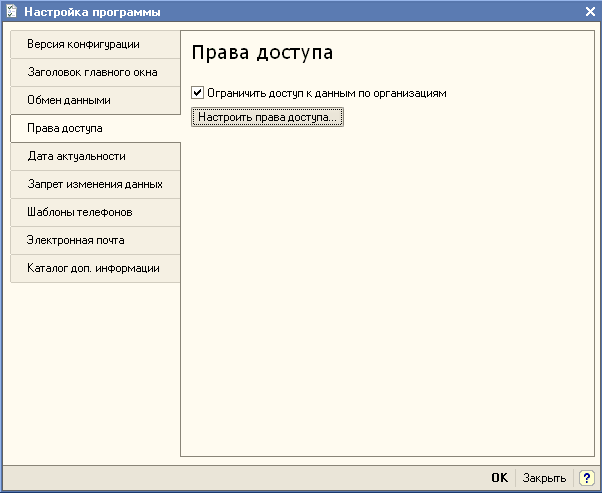This screenshot has height=493, width=602.
Task: Close the Настройка программы window with X
Action: tap(590, 11)
